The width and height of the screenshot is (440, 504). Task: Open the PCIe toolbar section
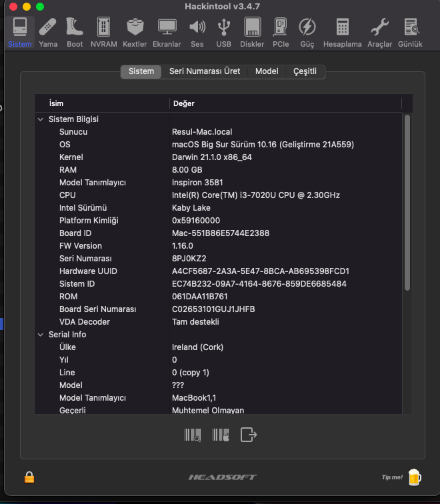coord(281,33)
